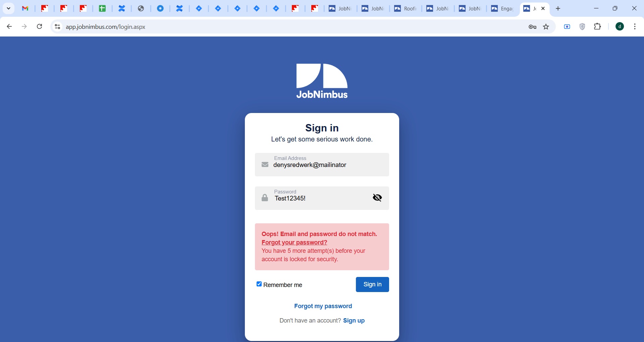Close the active JobNimbus login tab
Viewport: 644px width, 342px height.
[x=543, y=8]
